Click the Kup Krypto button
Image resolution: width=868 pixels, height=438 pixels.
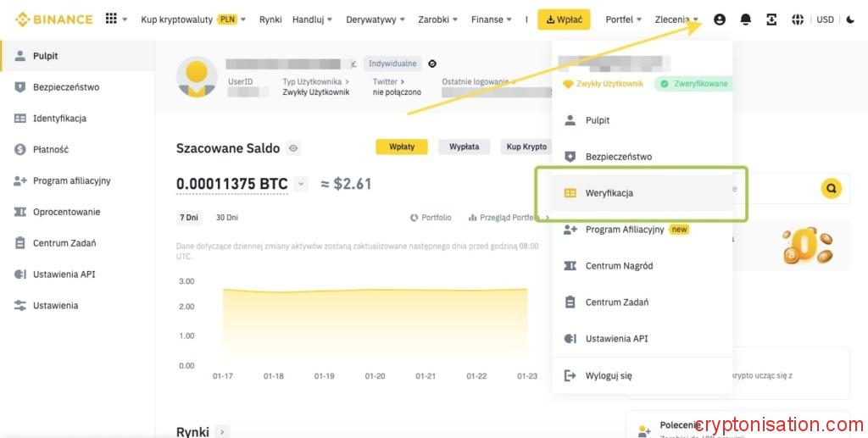526,147
